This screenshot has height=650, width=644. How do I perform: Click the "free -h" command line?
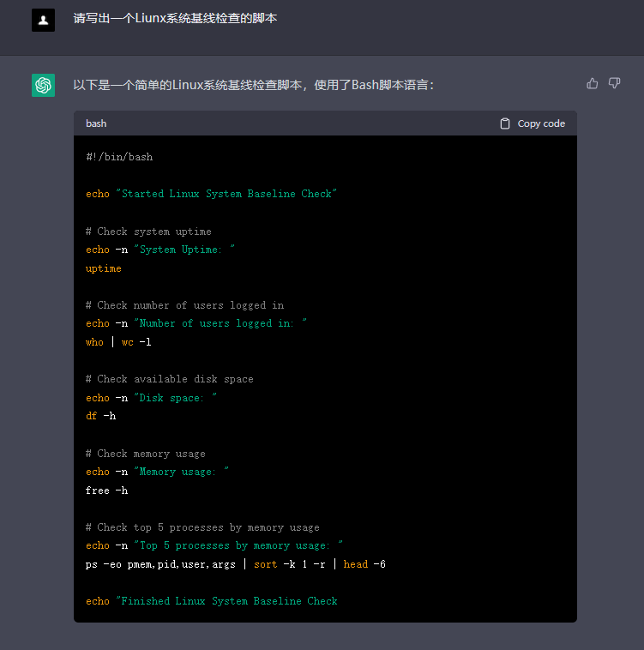tap(106, 491)
